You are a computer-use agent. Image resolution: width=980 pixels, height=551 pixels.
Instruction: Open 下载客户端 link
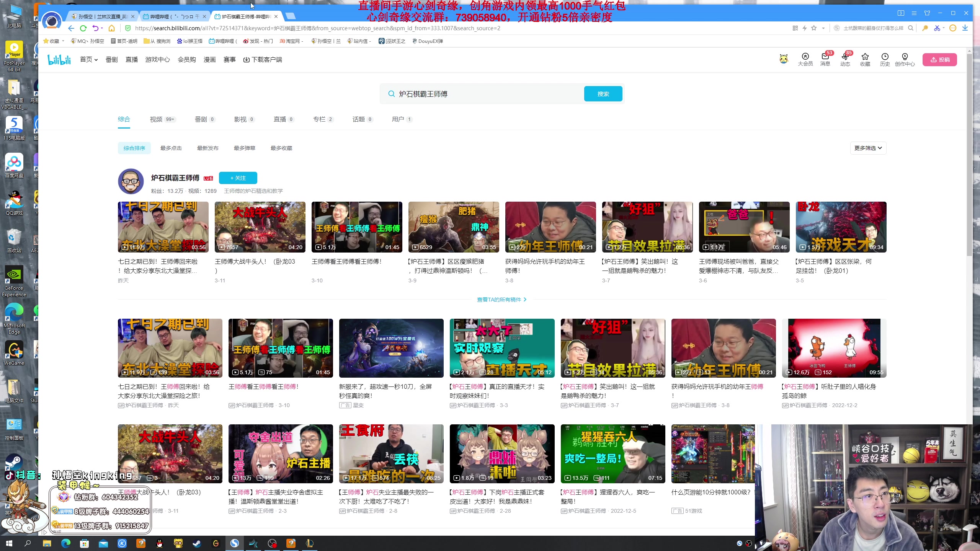point(263,60)
